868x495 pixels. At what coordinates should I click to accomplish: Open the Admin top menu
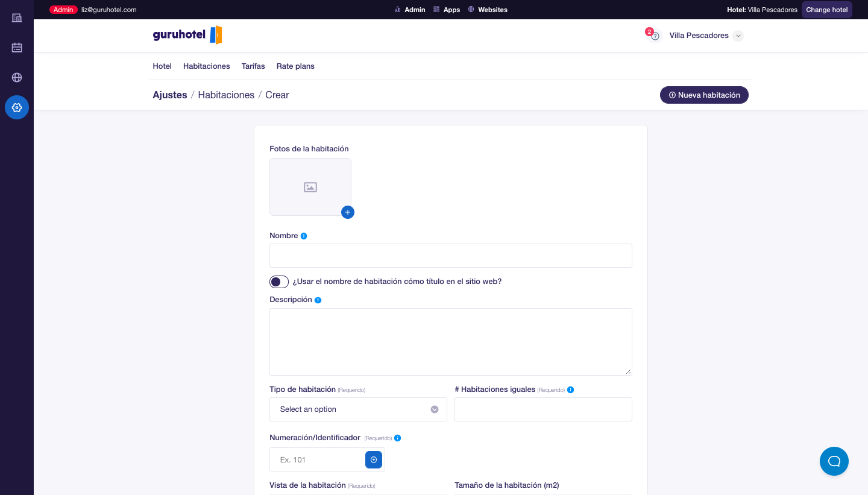(x=410, y=10)
